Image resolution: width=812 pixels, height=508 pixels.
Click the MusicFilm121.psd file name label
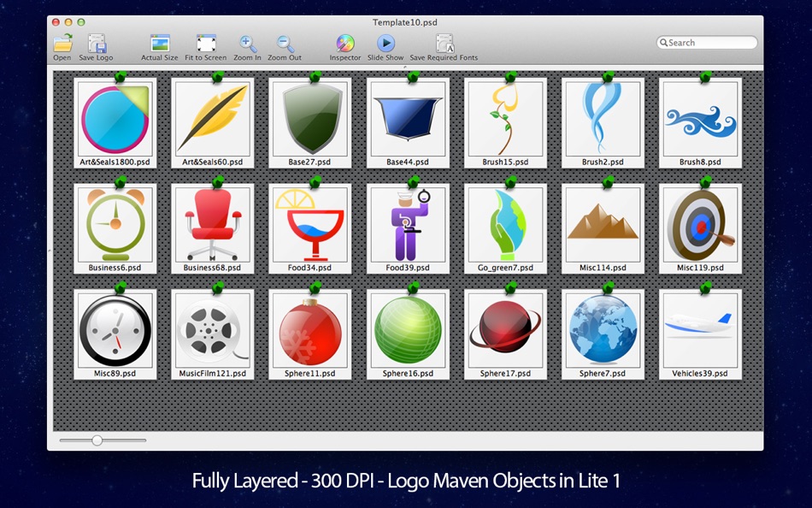(212, 373)
